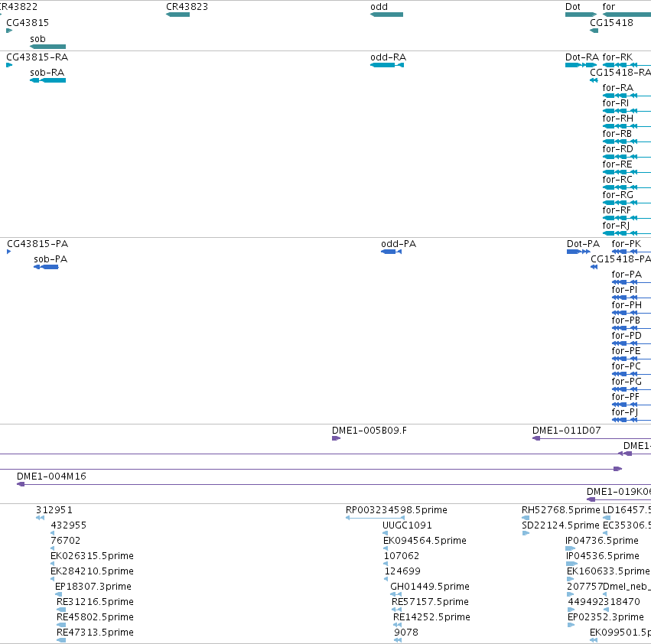651x644 pixels.
Task: Click the EP18307.3prime EST label
Action: (x=93, y=587)
